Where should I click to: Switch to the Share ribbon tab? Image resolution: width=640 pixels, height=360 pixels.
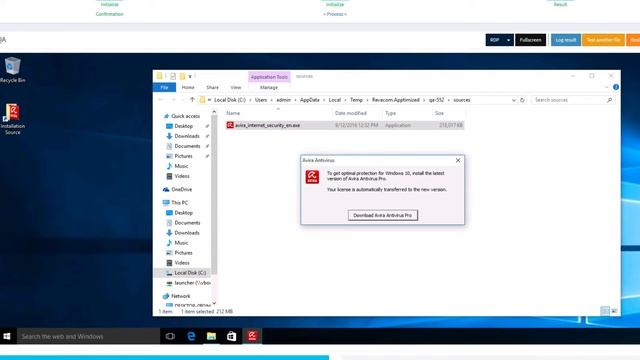(212, 87)
